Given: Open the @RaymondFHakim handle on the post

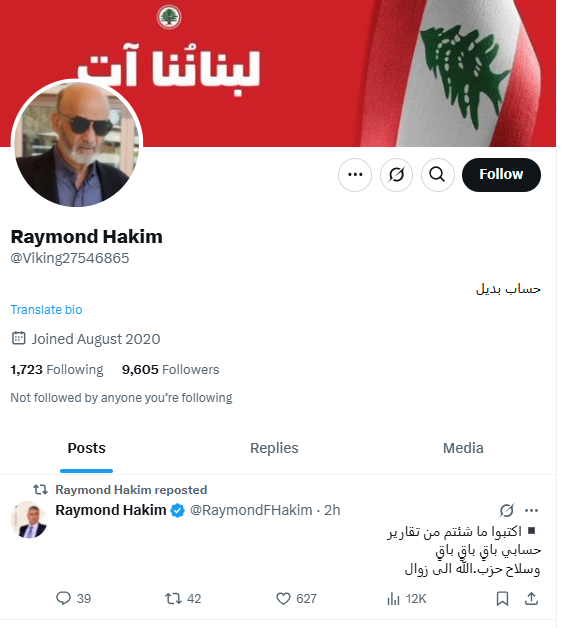Looking at the screenshot, I should (251, 510).
